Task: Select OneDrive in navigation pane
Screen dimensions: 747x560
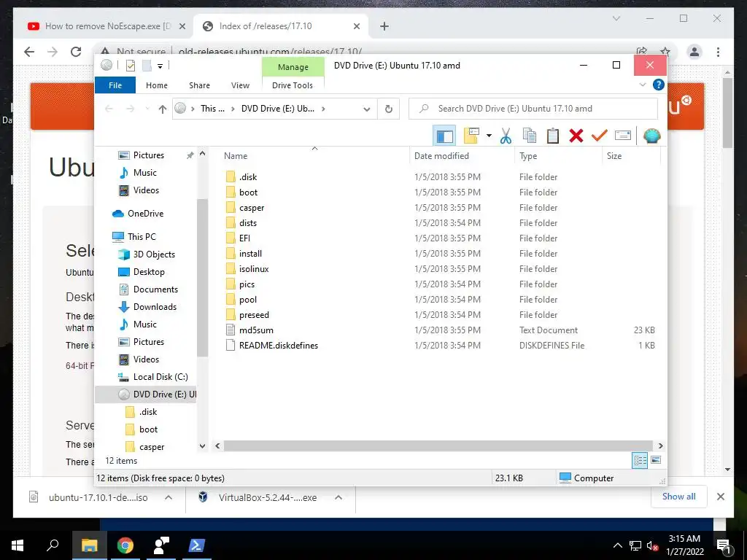Action: 145,214
